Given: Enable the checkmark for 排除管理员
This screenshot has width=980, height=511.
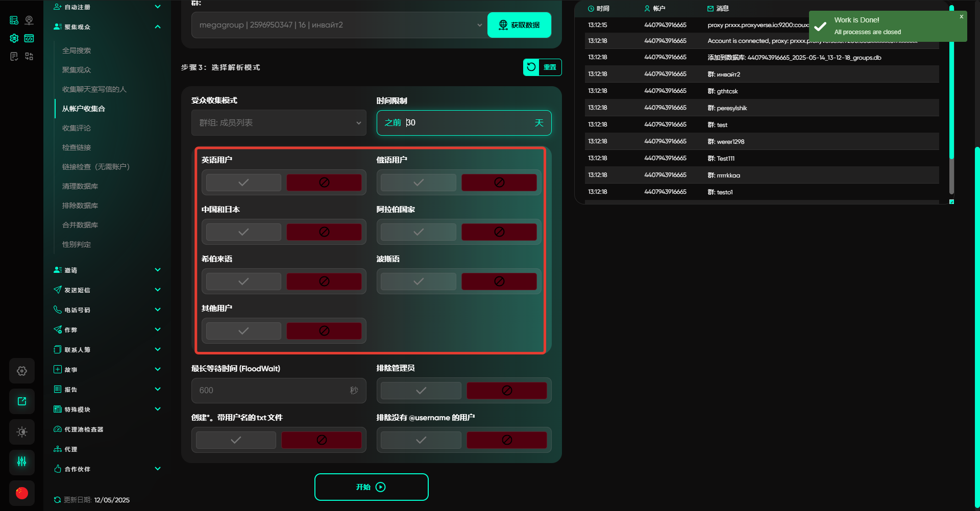Looking at the screenshot, I should coord(421,391).
